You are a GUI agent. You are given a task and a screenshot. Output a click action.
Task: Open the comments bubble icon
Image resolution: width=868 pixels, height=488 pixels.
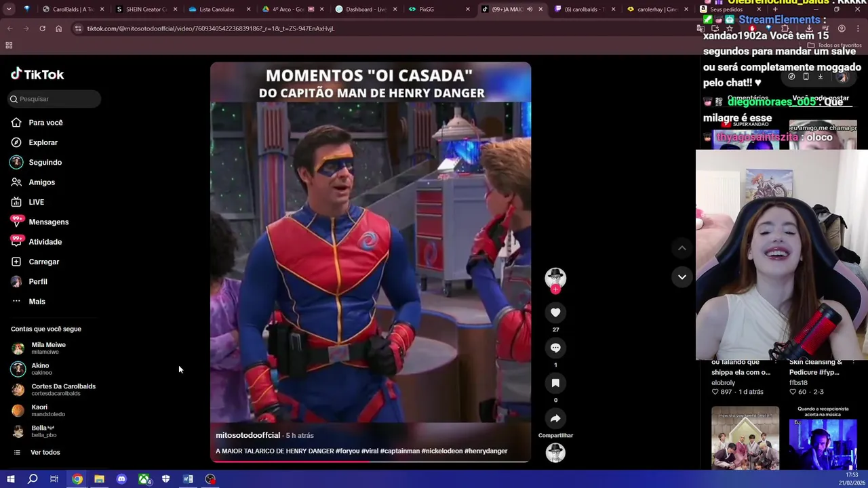point(555,348)
